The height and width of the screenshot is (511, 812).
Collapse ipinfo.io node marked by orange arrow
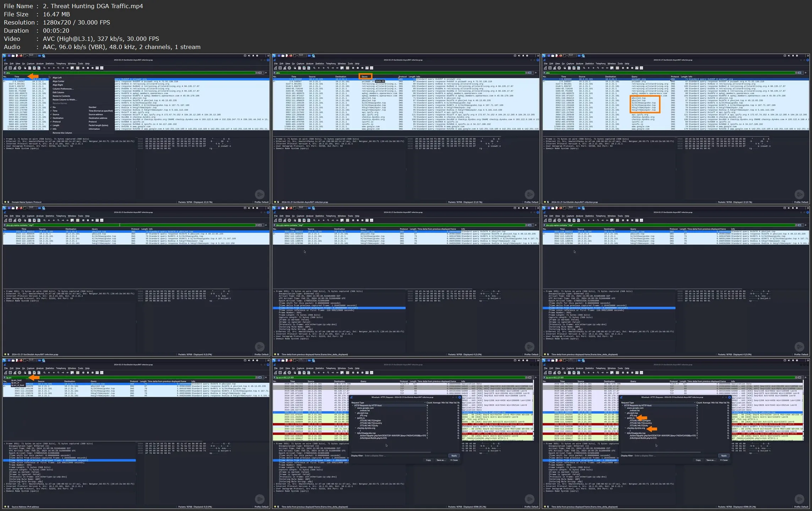pos(626,418)
